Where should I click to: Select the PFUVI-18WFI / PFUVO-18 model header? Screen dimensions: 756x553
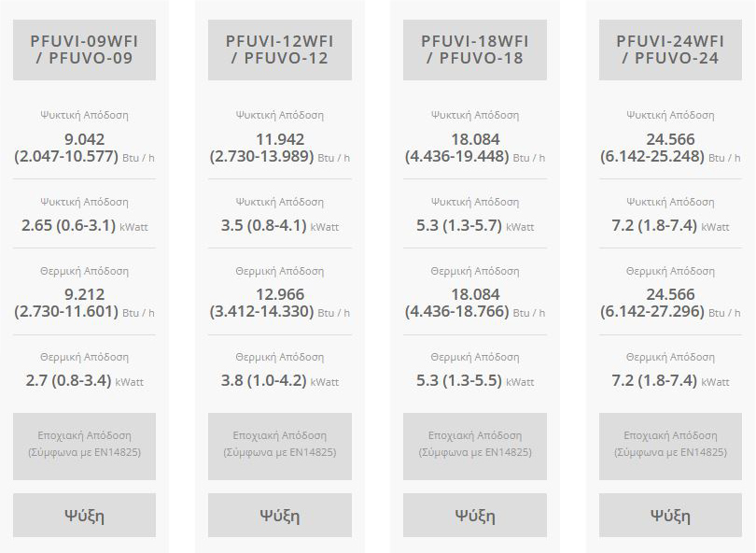[474, 50]
